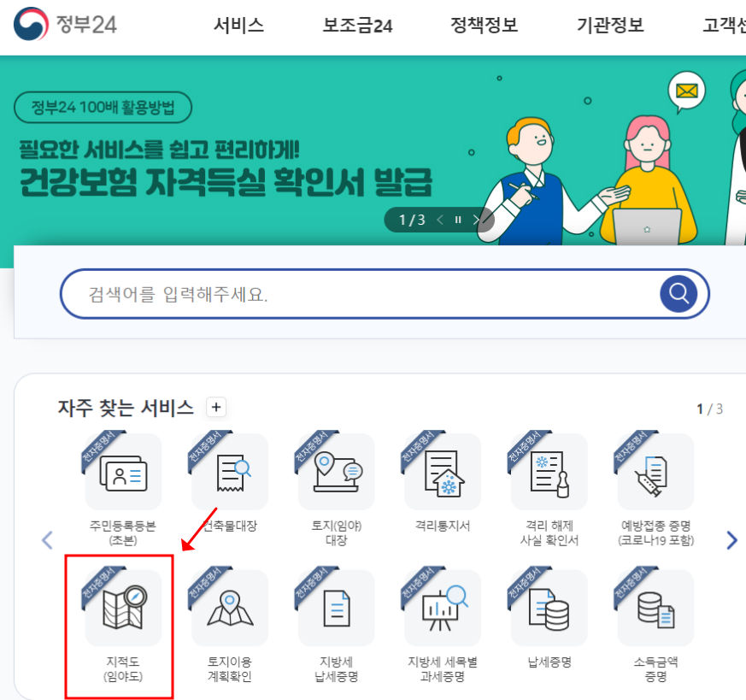The height and width of the screenshot is (700, 746).
Task: Pause the banner slideshow
Action: pyautogui.click(x=458, y=220)
